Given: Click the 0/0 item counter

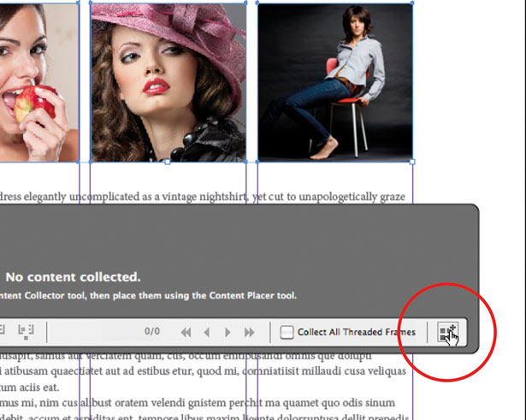Looking at the screenshot, I should [152, 331].
